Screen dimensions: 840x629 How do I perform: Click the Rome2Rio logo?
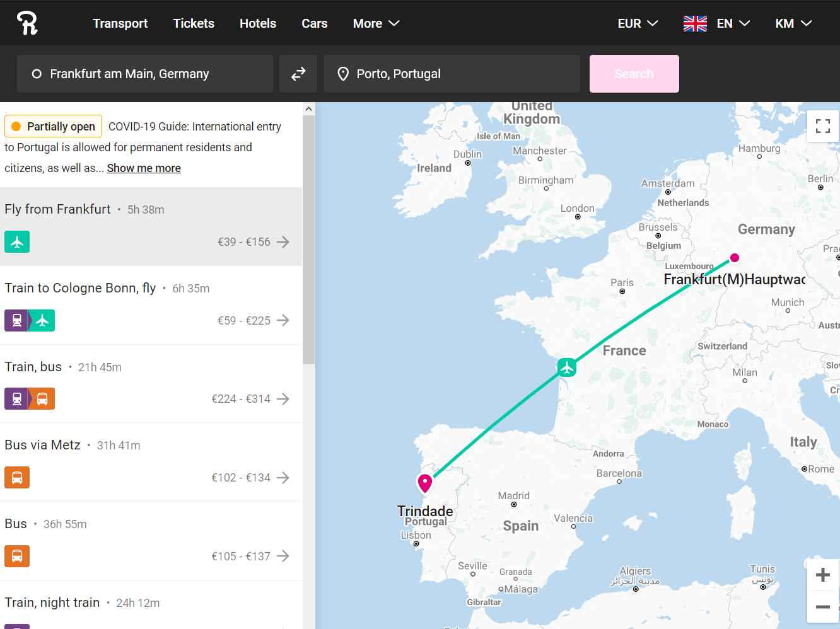pyautogui.click(x=26, y=23)
